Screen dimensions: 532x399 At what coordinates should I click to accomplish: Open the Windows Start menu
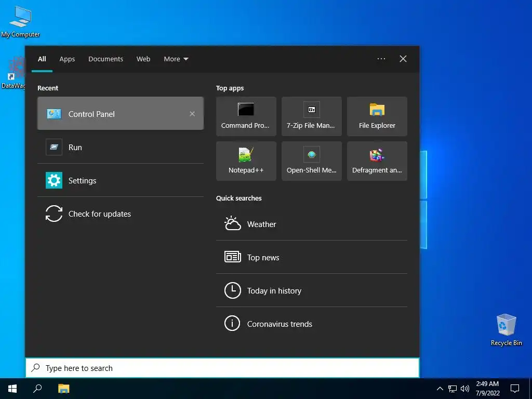click(12, 389)
